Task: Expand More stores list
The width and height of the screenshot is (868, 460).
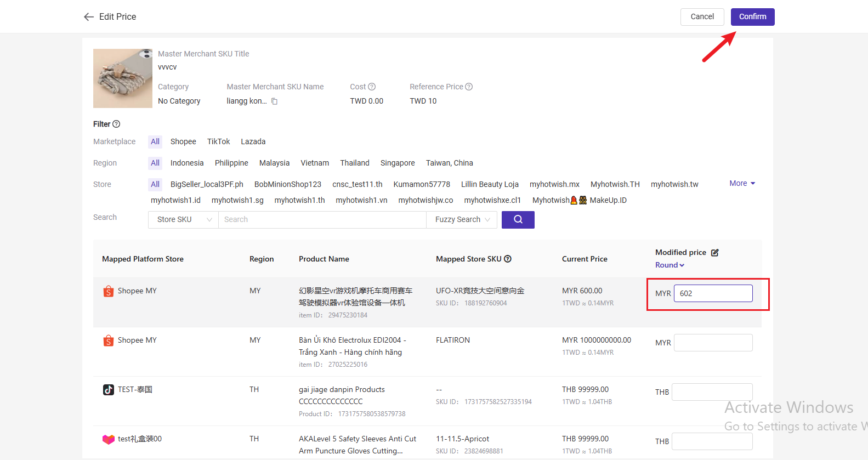Action: pos(742,183)
